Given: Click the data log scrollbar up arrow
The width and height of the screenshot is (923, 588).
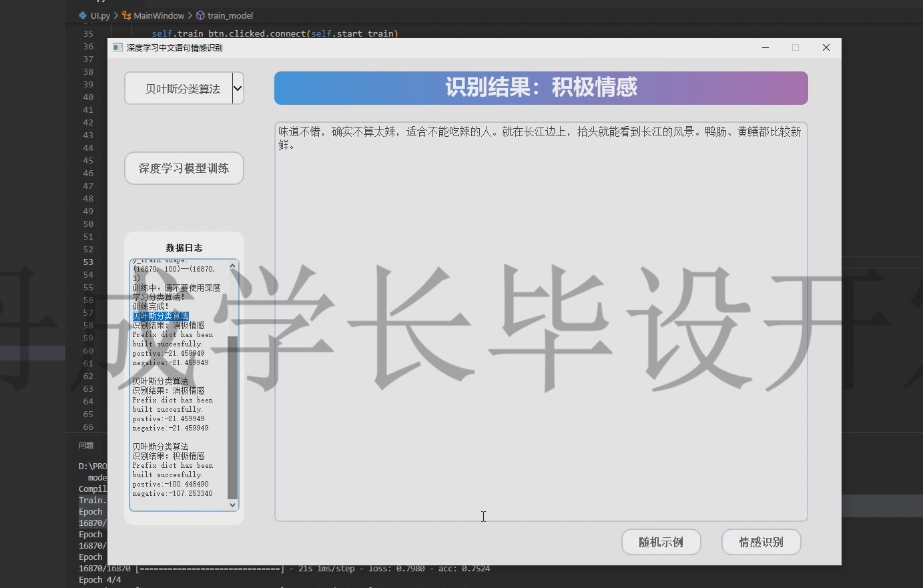Looking at the screenshot, I should coord(232,266).
